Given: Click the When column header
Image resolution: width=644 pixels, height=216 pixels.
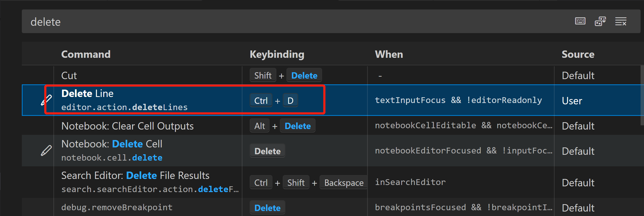Looking at the screenshot, I should [x=389, y=54].
